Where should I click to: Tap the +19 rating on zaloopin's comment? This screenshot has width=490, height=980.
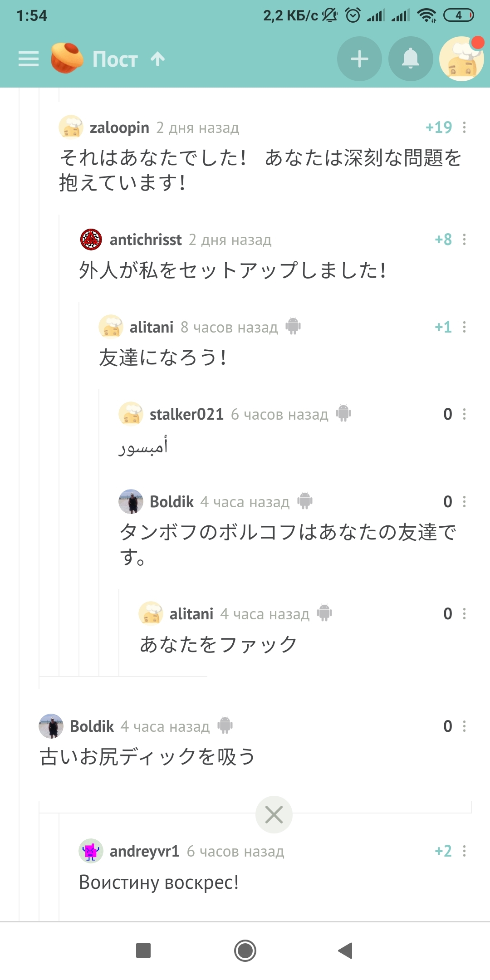coord(438,127)
